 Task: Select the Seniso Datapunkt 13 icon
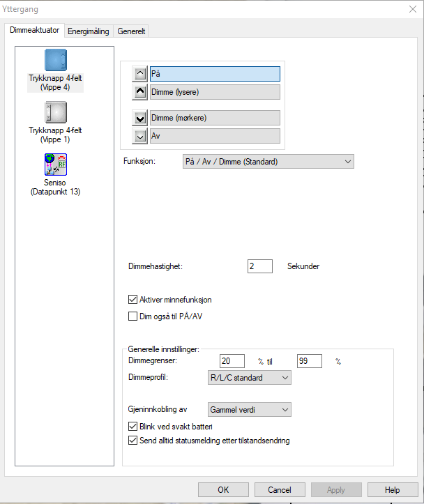pos(55,167)
